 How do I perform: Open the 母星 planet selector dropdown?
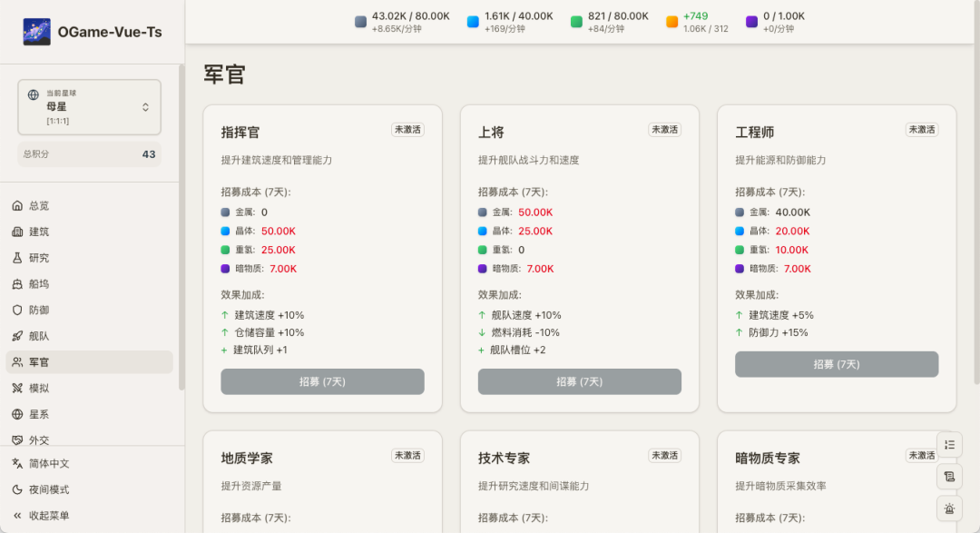point(89,107)
